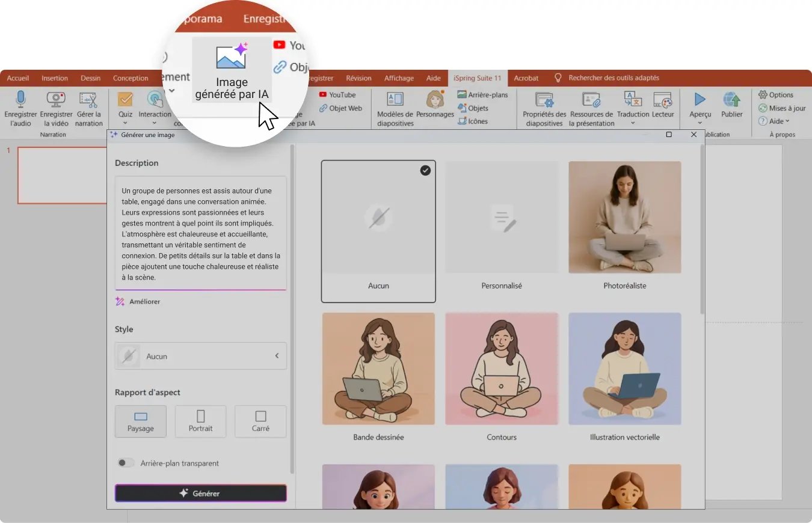Open the Objets library

[x=473, y=108]
